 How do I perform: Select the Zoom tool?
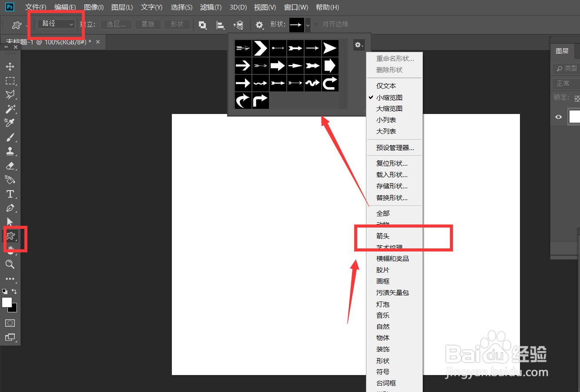(10, 265)
